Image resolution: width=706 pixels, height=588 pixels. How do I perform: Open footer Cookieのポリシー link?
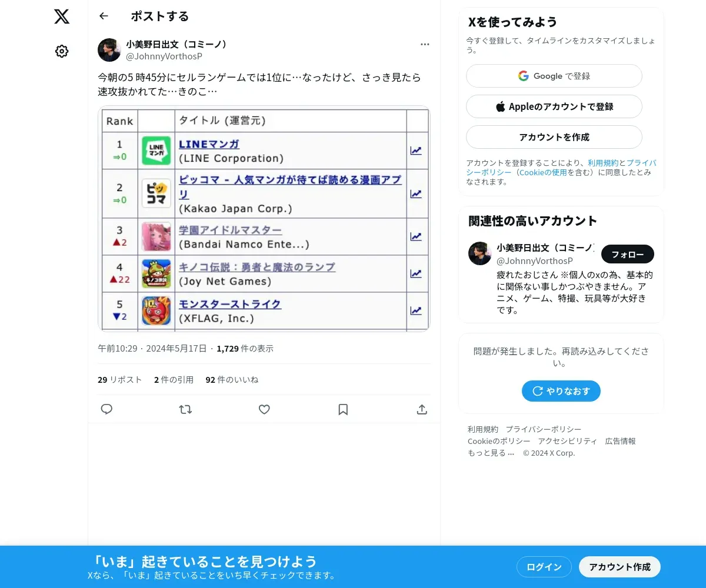pos(499,441)
